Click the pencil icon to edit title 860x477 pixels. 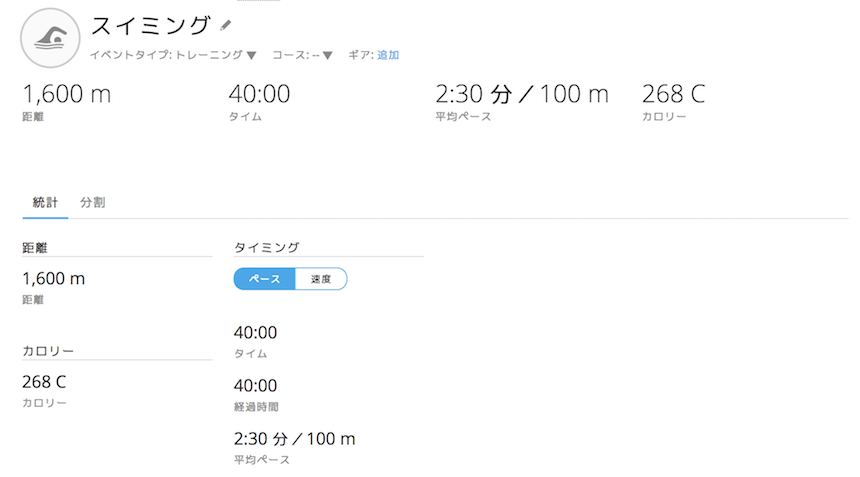(226, 25)
